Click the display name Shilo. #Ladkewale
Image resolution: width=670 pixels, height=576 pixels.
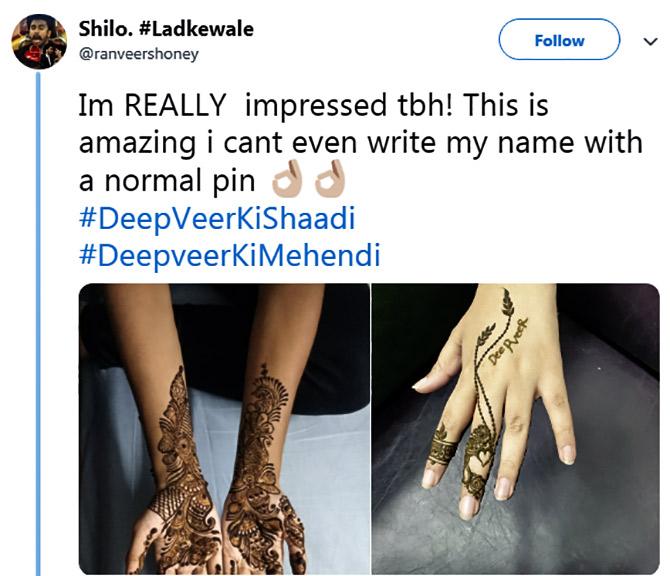click(166, 29)
